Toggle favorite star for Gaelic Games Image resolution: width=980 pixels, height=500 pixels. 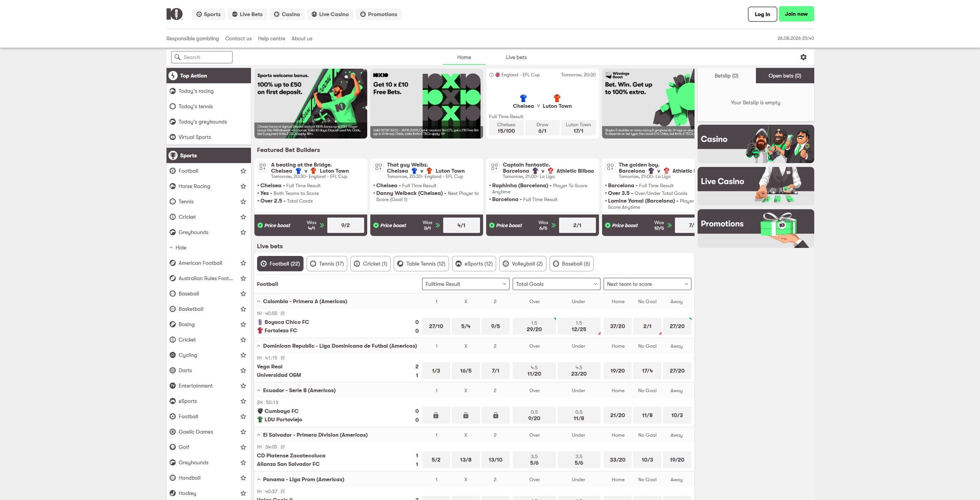[243, 432]
